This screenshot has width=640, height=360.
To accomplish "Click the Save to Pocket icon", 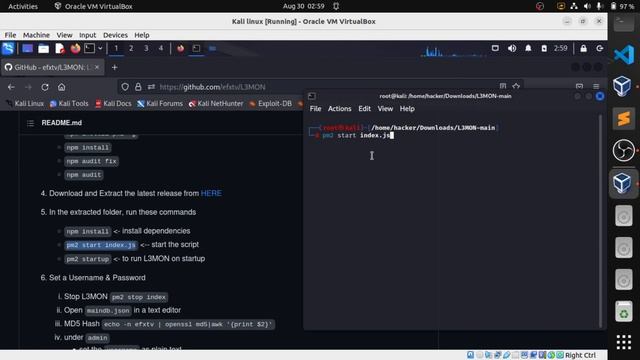I will coord(579,86).
